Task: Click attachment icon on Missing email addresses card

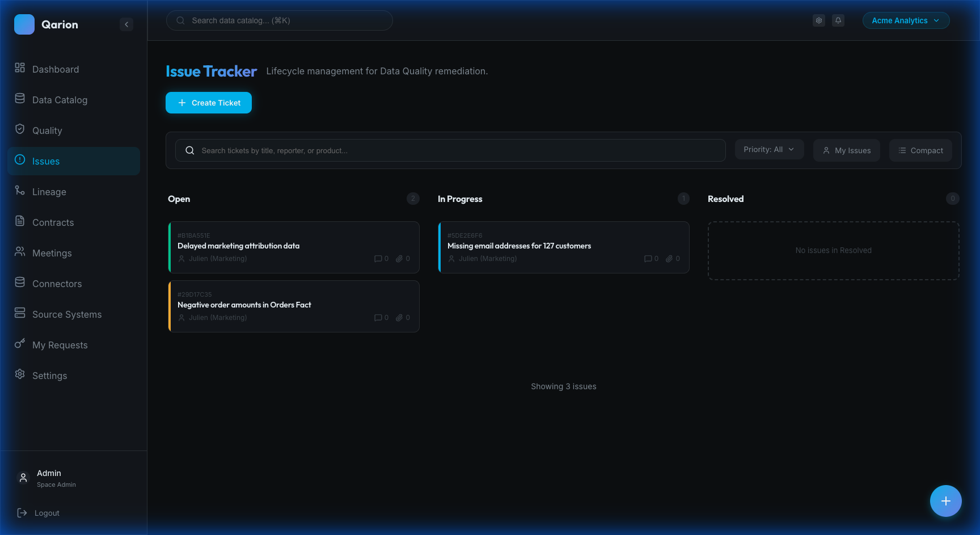Action: [x=669, y=259]
